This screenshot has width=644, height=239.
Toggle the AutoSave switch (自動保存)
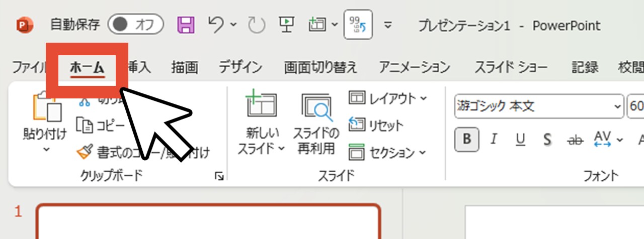tap(135, 25)
